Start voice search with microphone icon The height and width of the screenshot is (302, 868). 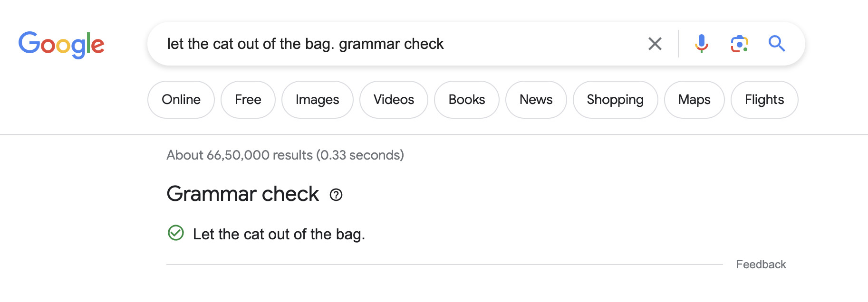701,44
